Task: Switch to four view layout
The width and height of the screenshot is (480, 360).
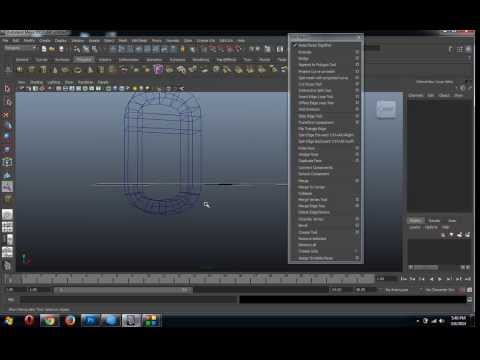Action: pyautogui.click(x=7, y=227)
